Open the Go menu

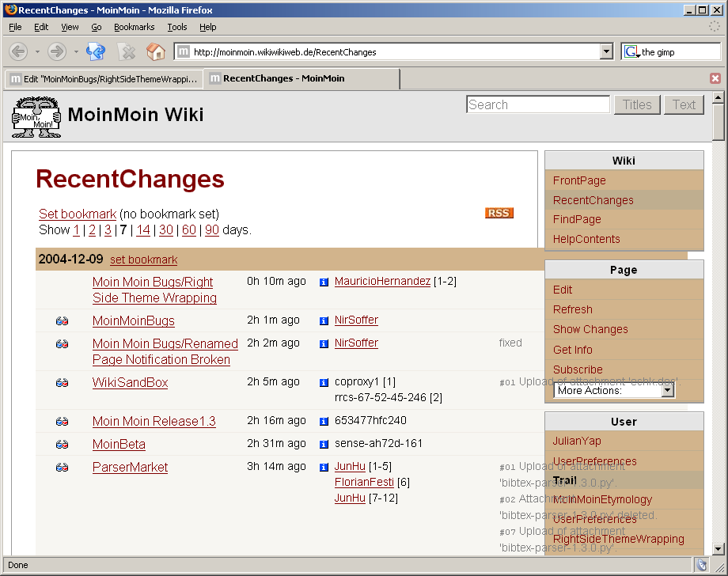(96, 27)
